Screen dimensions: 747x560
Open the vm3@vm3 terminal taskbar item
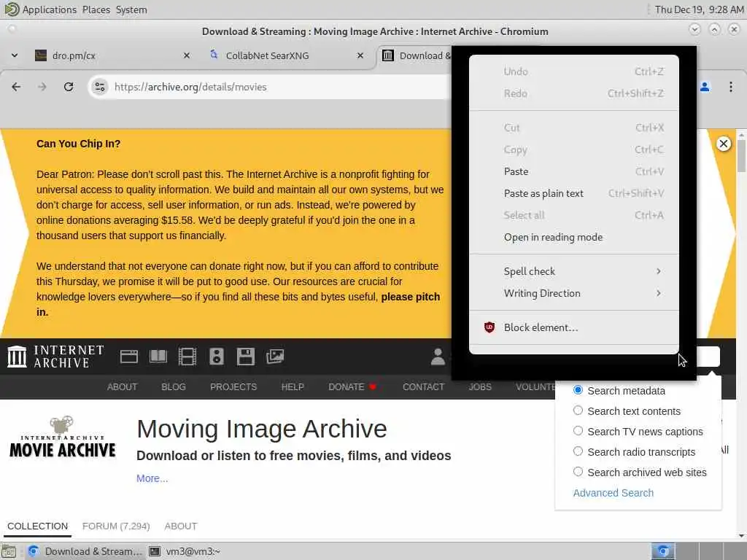click(x=185, y=551)
